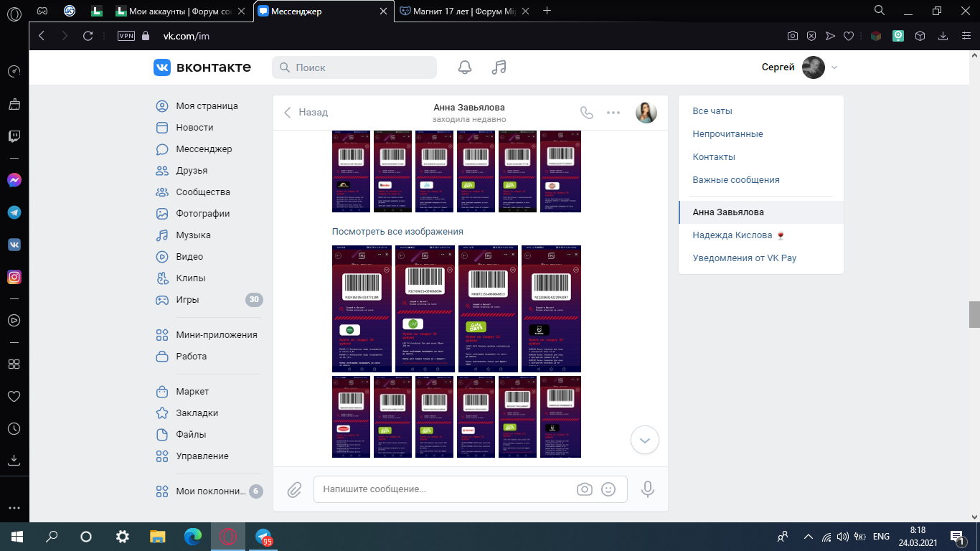Click the Назад back link in the chat
This screenshot has width=980, height=551.
306,112
